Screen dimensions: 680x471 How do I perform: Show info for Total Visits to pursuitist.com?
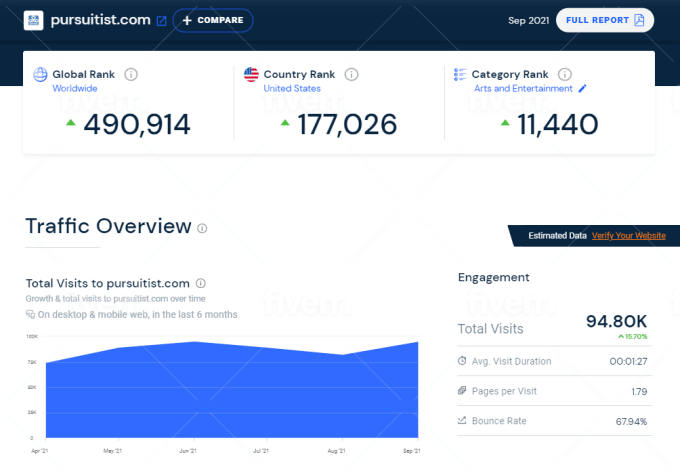pyautogui.click(x=201, y=283)
